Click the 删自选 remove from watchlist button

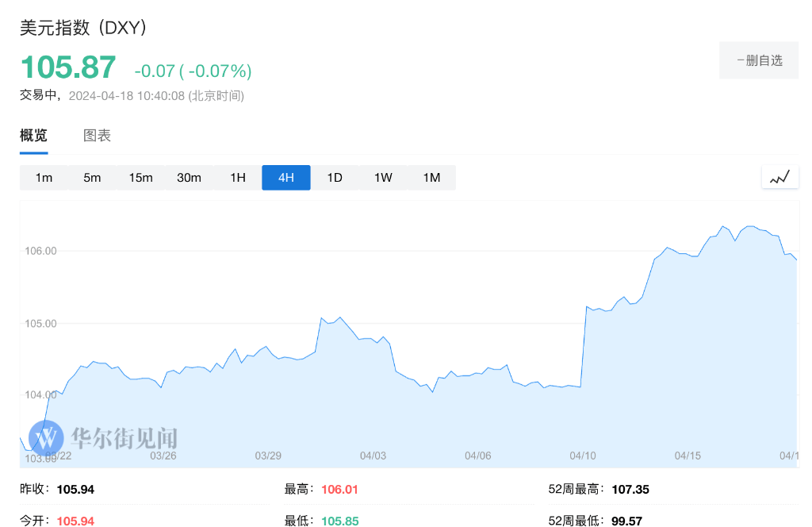click(x=759, y=60)
